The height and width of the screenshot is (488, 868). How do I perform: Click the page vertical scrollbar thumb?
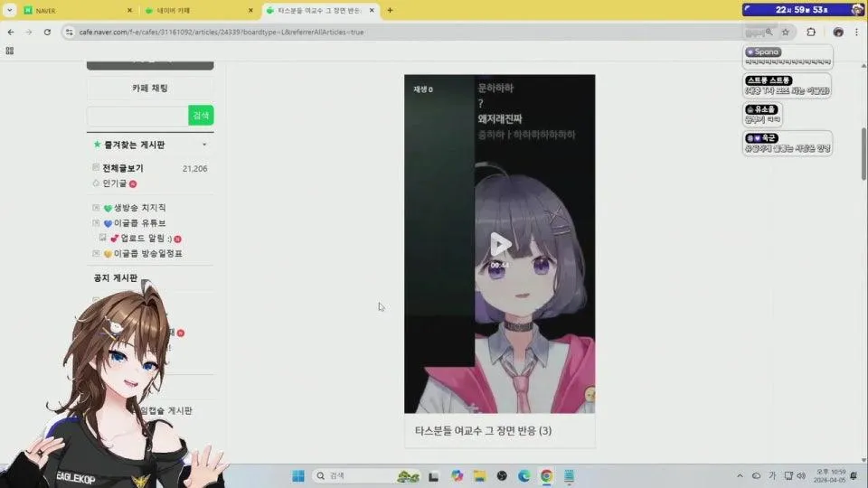click(863, 154)
